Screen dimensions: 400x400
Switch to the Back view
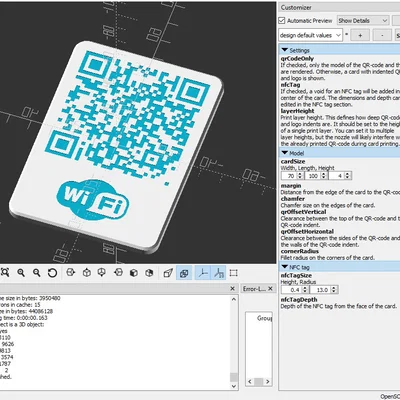tap(149, 273)
